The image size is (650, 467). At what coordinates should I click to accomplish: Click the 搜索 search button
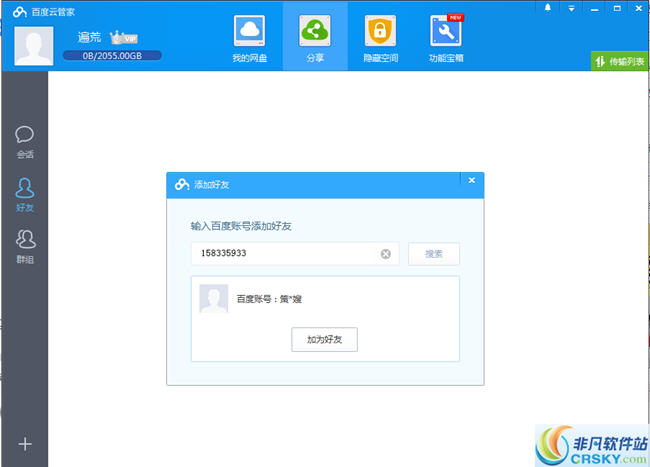[x=434, y=254]
